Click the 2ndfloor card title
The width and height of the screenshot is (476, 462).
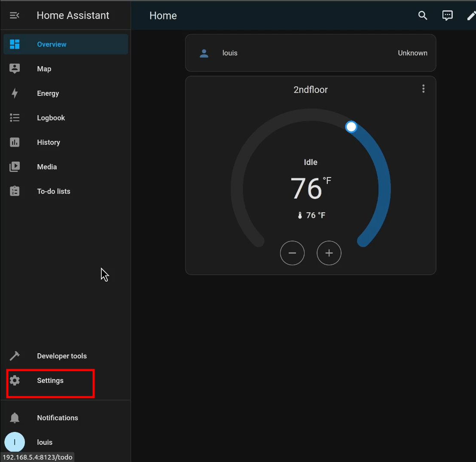(311, 89)
